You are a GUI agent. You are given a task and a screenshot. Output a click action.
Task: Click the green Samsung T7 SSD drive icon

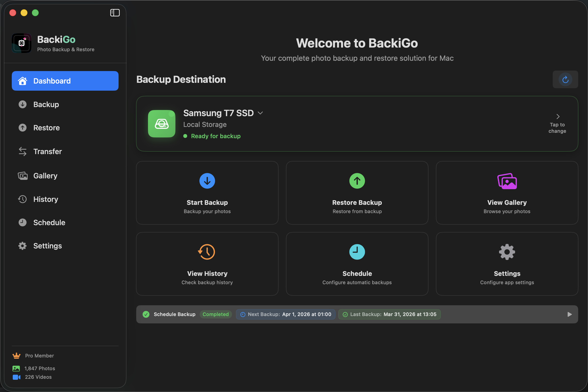pyautogui.click(x=161, y=124)
